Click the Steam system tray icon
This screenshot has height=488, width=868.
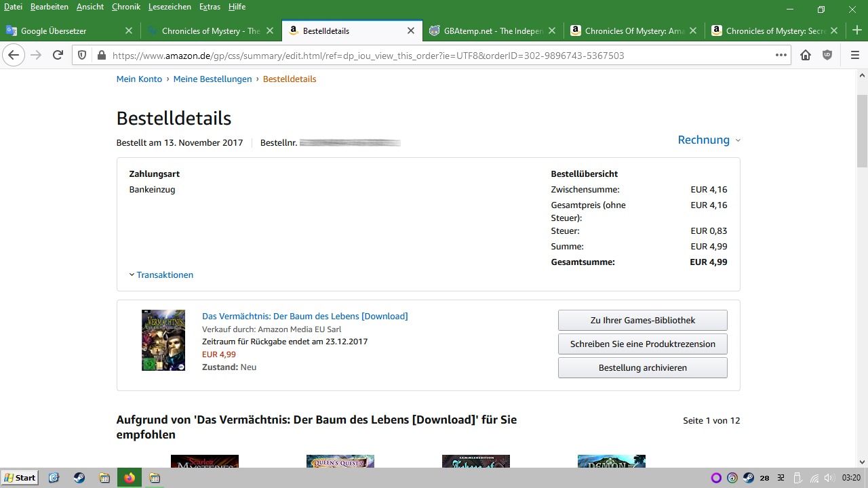[748, 478]
